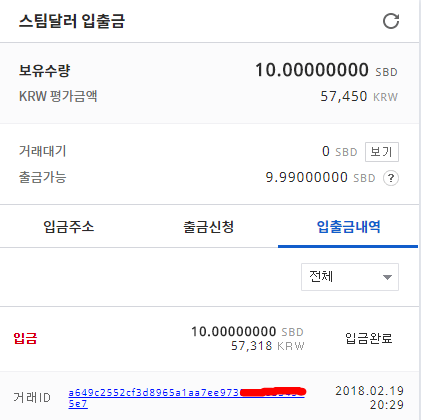Switch to the 입금주소 tab
421x420 pixels.
69,227
